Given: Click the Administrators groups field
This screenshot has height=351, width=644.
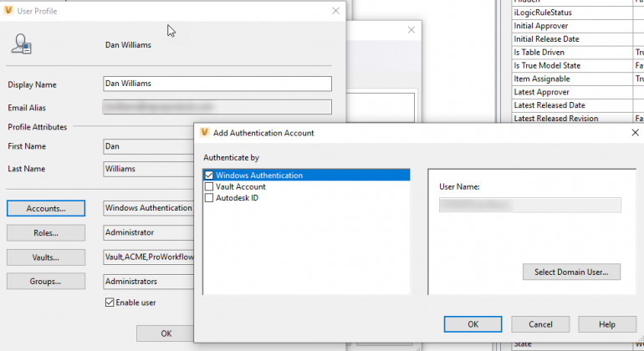Looking at the screenshot, I should pyautogui.click(x=149, y=282).
